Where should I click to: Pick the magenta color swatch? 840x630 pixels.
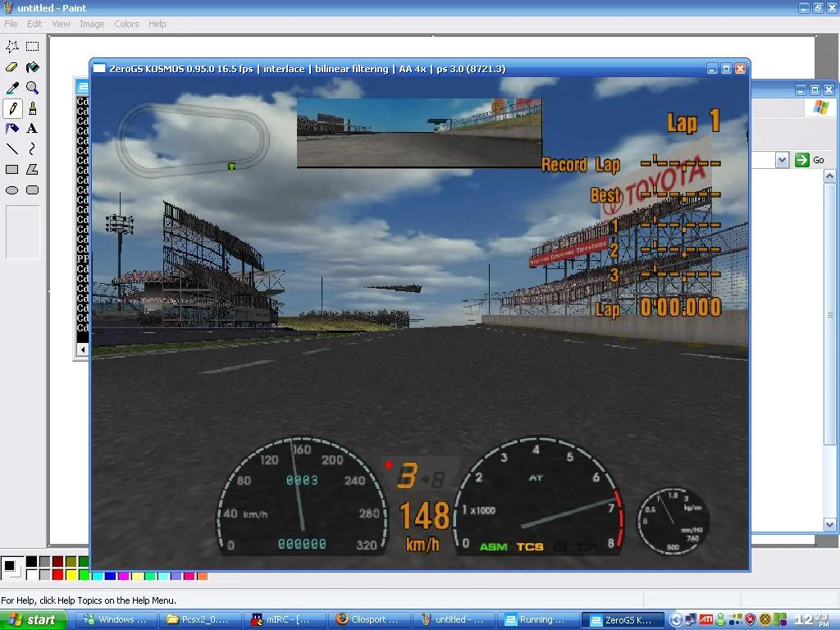[123, 576]
